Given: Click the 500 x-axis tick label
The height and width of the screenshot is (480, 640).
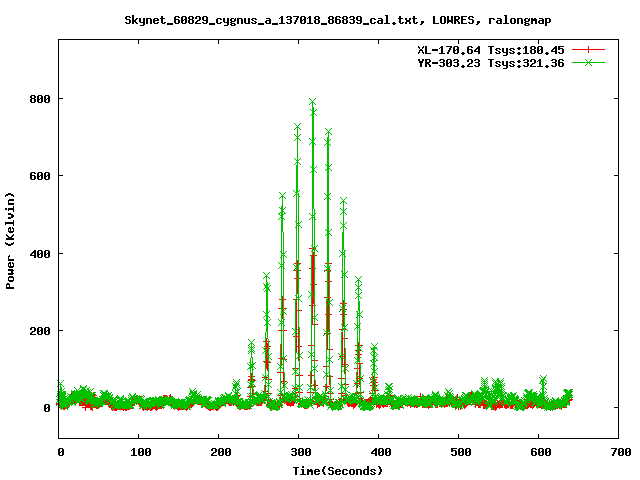Looking at the screenshot, I should coord(461,452).
